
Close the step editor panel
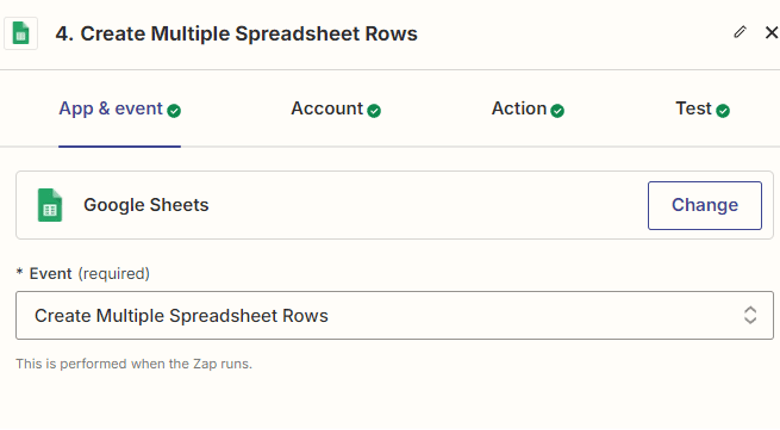tap(770, 32)
